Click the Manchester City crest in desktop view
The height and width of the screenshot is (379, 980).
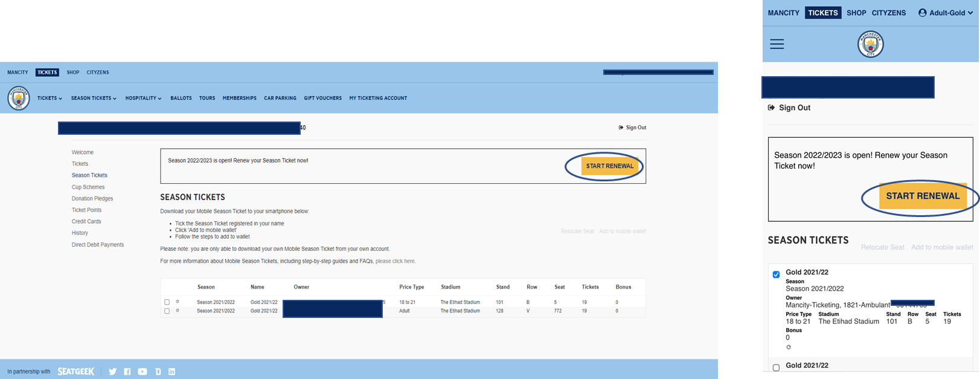(x=19, y=98)
